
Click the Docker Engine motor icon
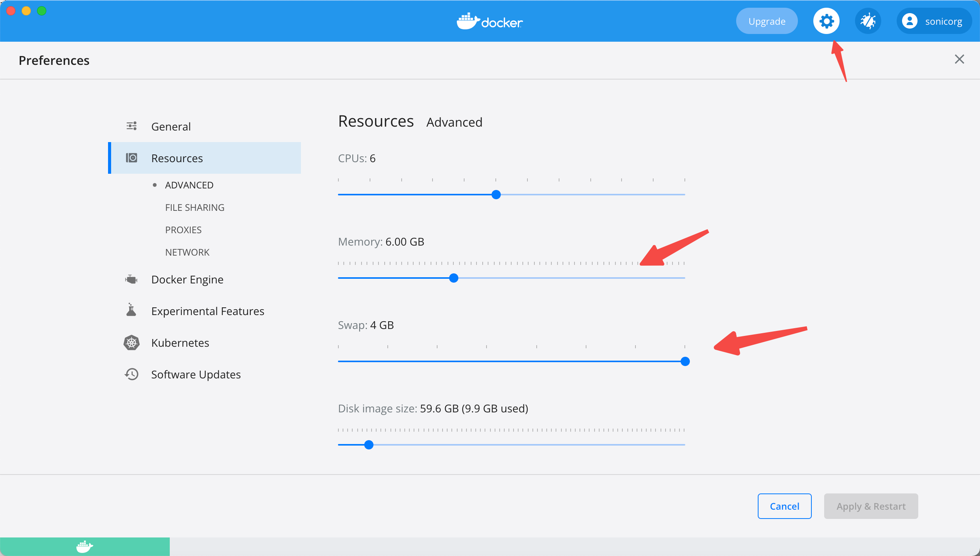pos(131,279)
